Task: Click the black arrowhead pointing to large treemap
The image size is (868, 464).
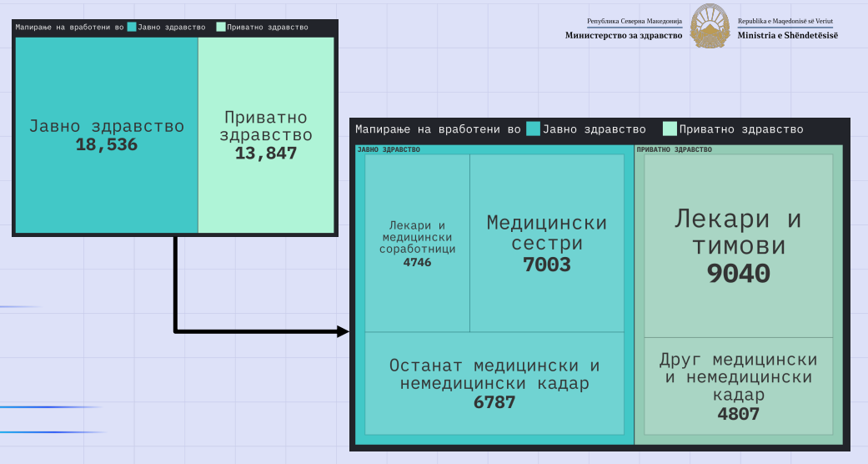Action: [342, 331]
